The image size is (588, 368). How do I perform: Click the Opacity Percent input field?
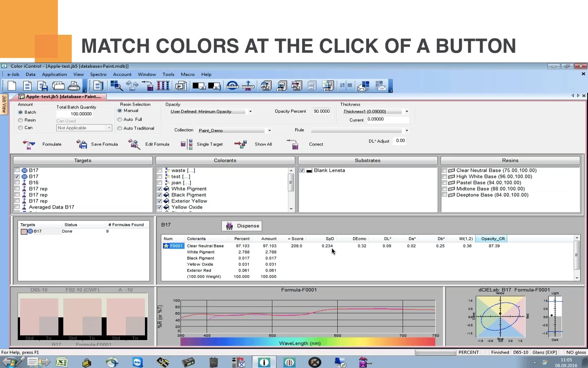click(x=322, y=111)
